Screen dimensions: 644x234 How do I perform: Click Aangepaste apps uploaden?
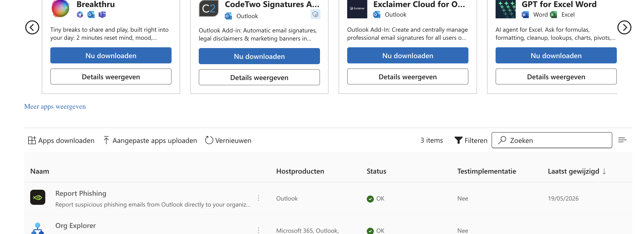(x=150, y=140)
